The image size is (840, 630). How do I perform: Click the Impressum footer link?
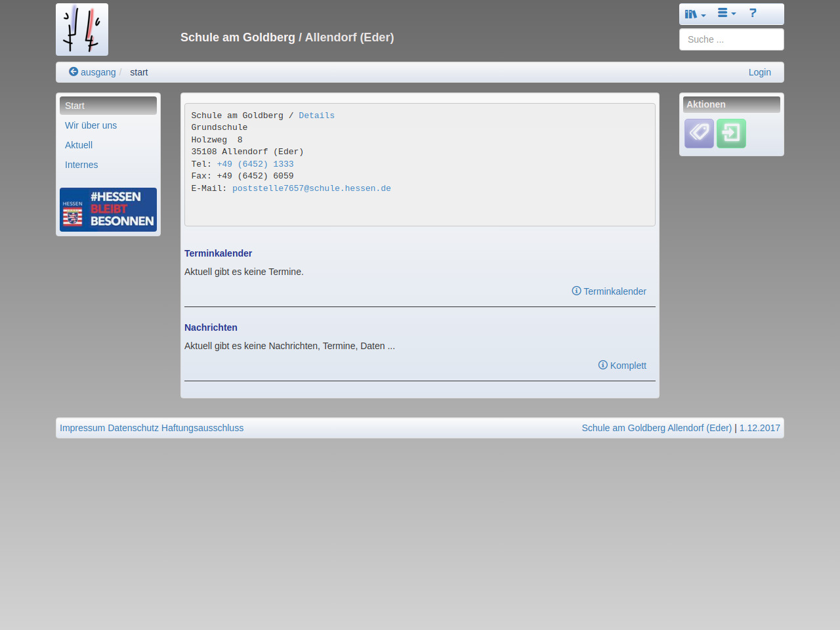pos(82,428)
